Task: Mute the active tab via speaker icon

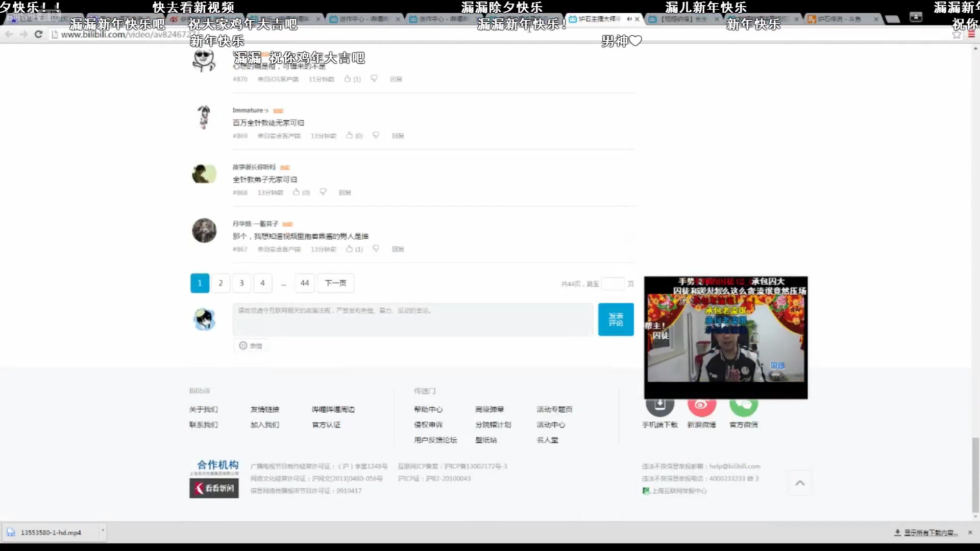Action: tap(629, 19)
